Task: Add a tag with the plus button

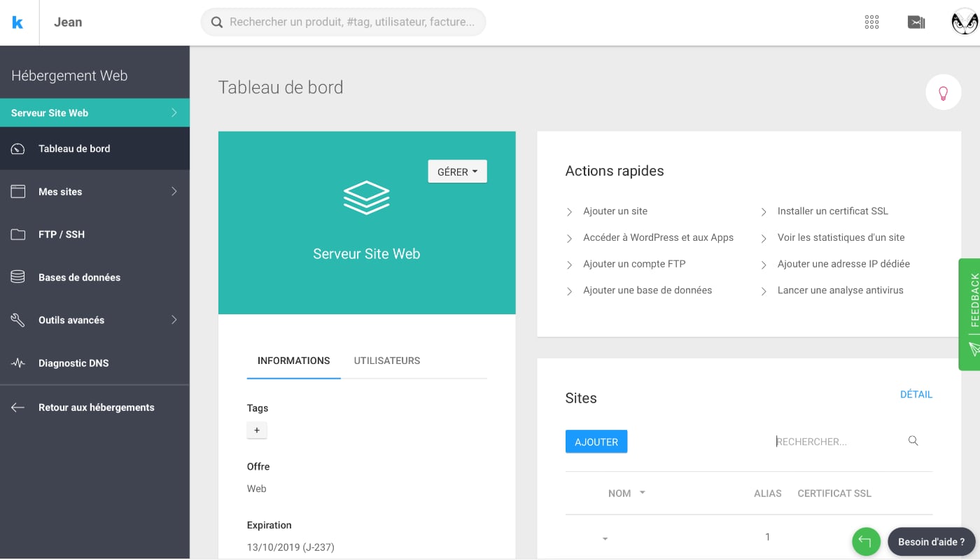Action: 257,430
